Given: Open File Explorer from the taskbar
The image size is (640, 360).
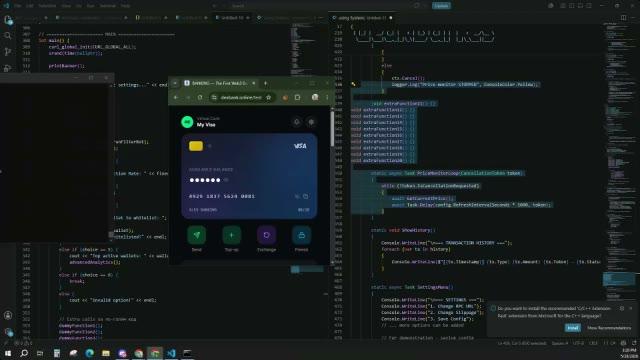Looking at the screenshot, I should click(x=106, y=353).
